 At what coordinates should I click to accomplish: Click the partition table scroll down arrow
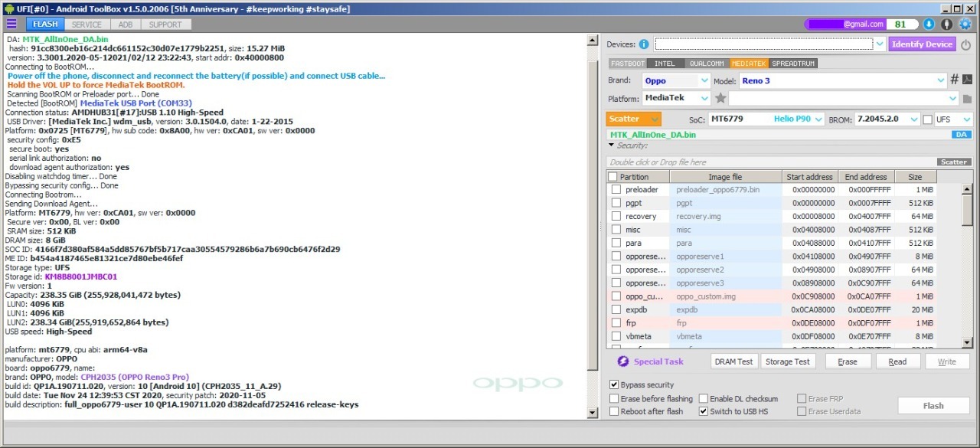click(x=967, y=343)
